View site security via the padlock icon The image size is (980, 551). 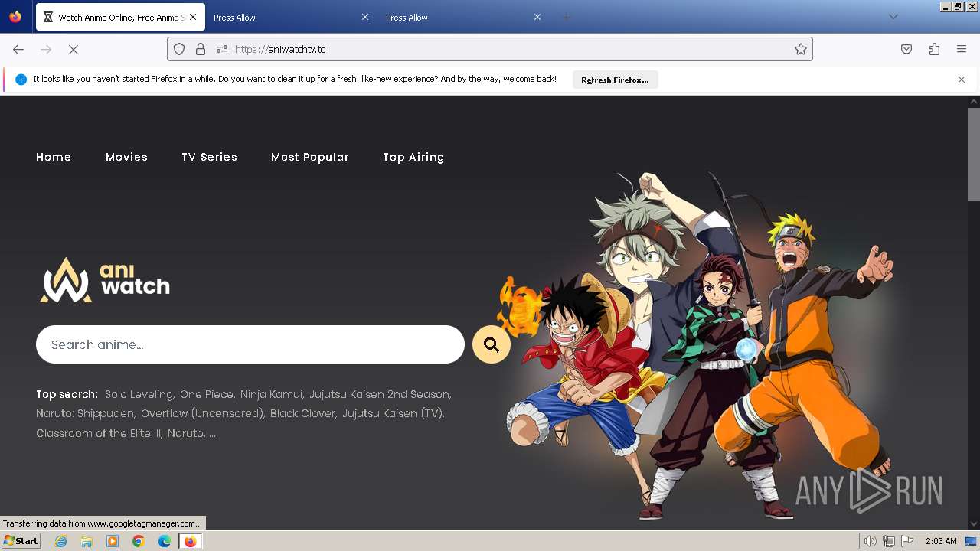click(201, 49)
